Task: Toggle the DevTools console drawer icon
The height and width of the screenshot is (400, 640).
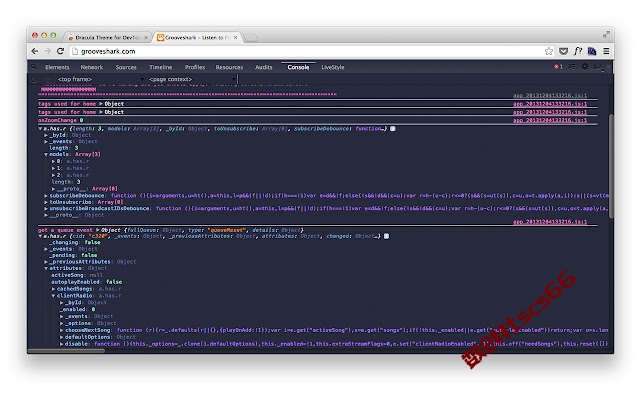Action: (x=572, y=67)
